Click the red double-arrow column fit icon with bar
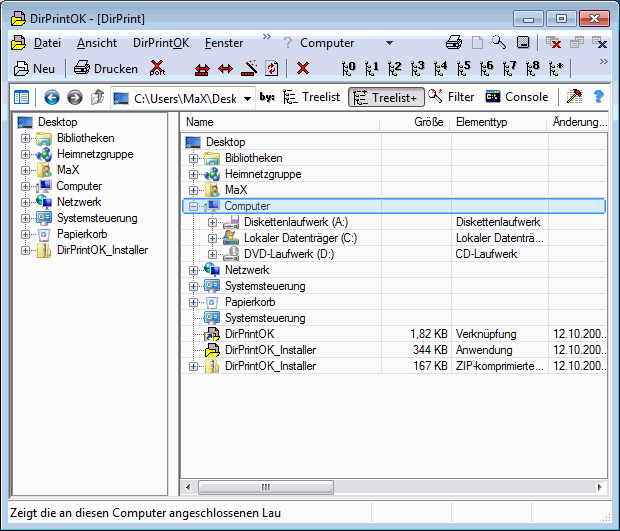 pyautogui.click(x=202, y=70)
